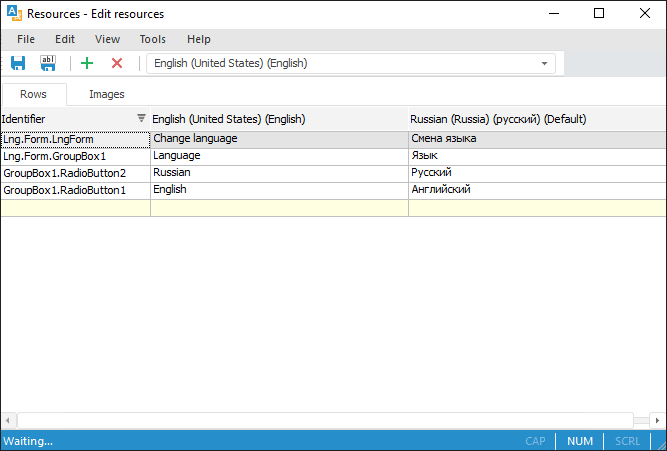Switch to the Images tab

(x=107, y=94)
